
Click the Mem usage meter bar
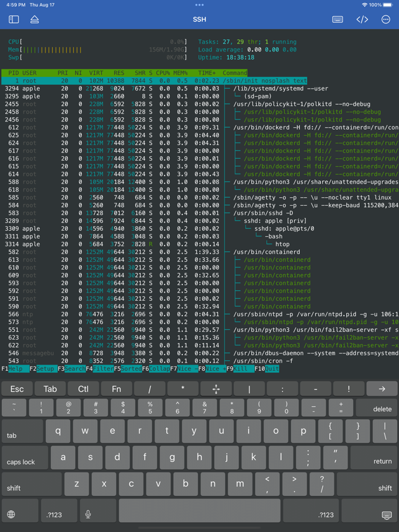click(x=98, y=50)
